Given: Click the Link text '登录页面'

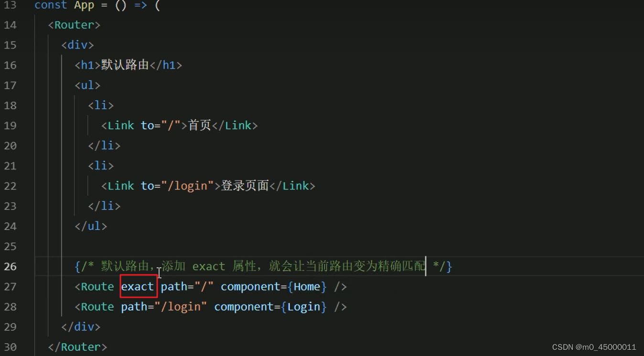Looking at the screenshot, I should click(x=245, y=186).
